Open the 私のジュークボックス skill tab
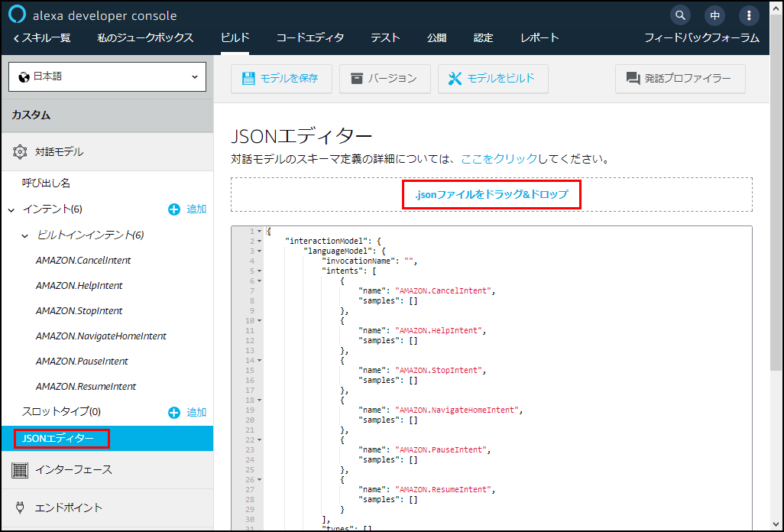 click(x=145, y=38)
